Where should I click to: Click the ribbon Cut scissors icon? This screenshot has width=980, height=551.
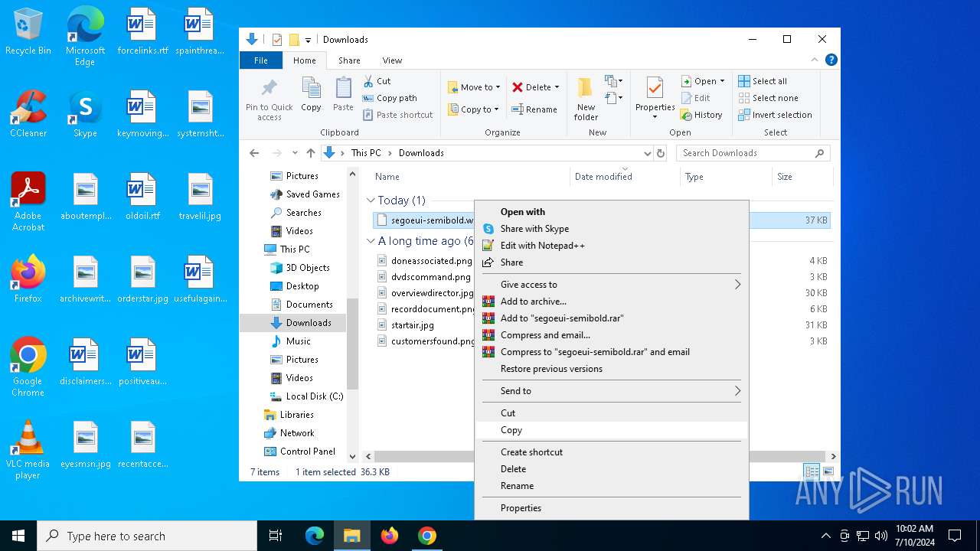point(368,80)
